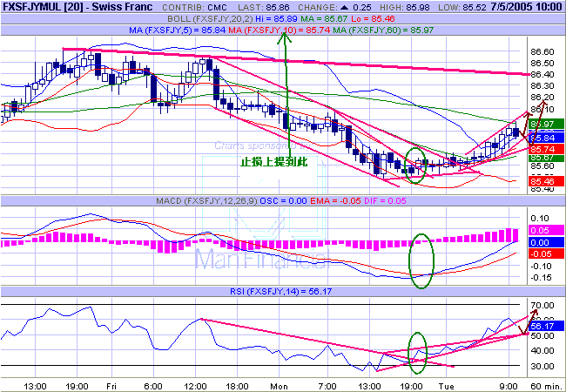Click the 7:00 time axis label
Image resolution: width=566 pixels, height=392 pixels.
pyautogui.click(x=327, y=387)
